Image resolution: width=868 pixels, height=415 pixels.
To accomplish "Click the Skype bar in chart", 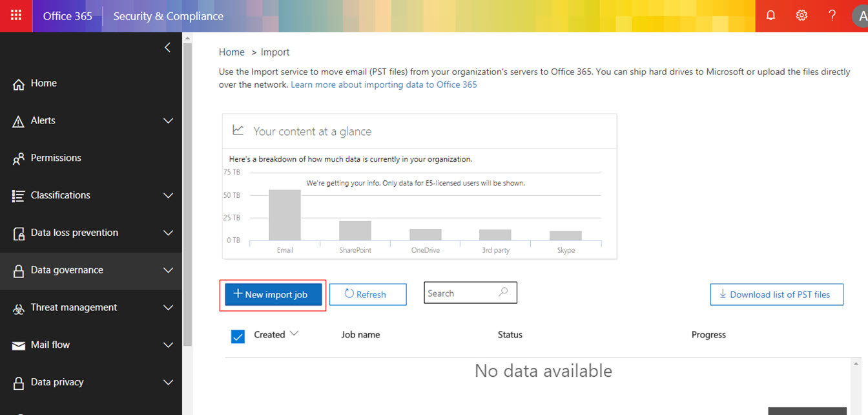I will pyautogui.click(x=566, y=235).
